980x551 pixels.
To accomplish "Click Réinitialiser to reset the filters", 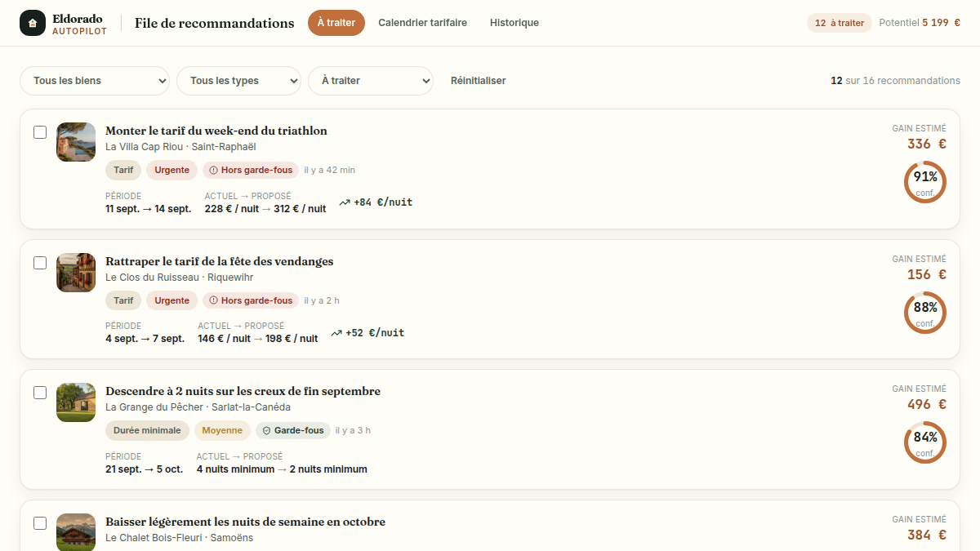I will pyautogui.click(x=479, y=81).
